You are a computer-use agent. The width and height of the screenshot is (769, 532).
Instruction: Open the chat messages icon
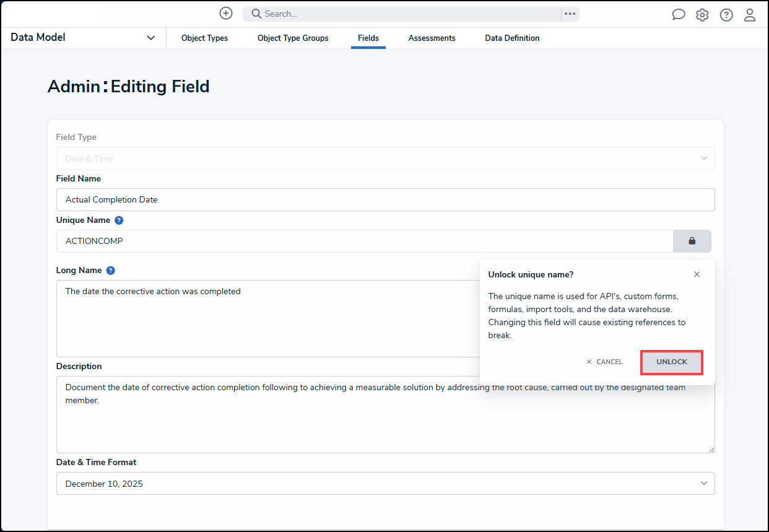click(x=679, y=15)
